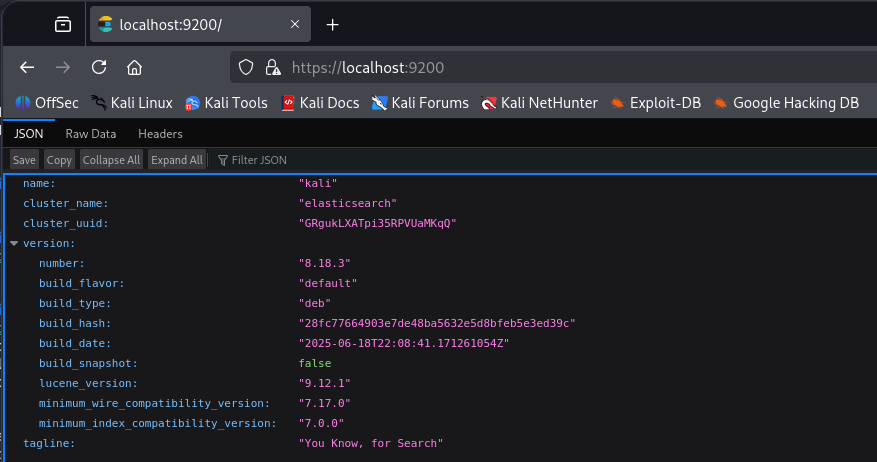The width and height of the screenshot is (877, 462).
Task: Open the Kali Linux bookmark
Action: coord(132,103)
